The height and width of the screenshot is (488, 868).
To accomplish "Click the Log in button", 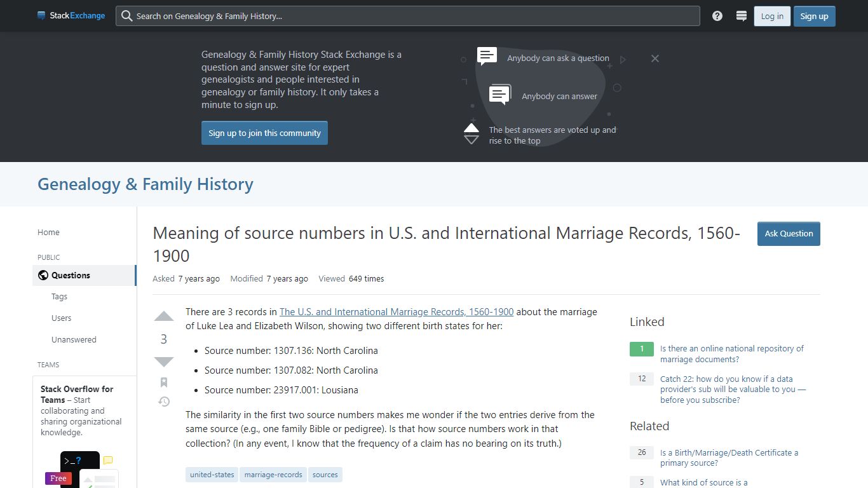I will (x=772, y=16).
